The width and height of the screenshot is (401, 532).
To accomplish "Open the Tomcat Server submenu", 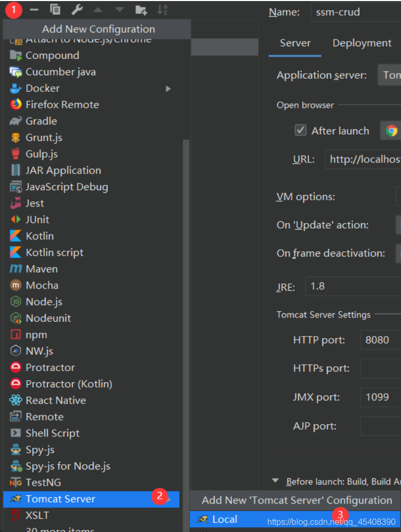I will point(91,499).
